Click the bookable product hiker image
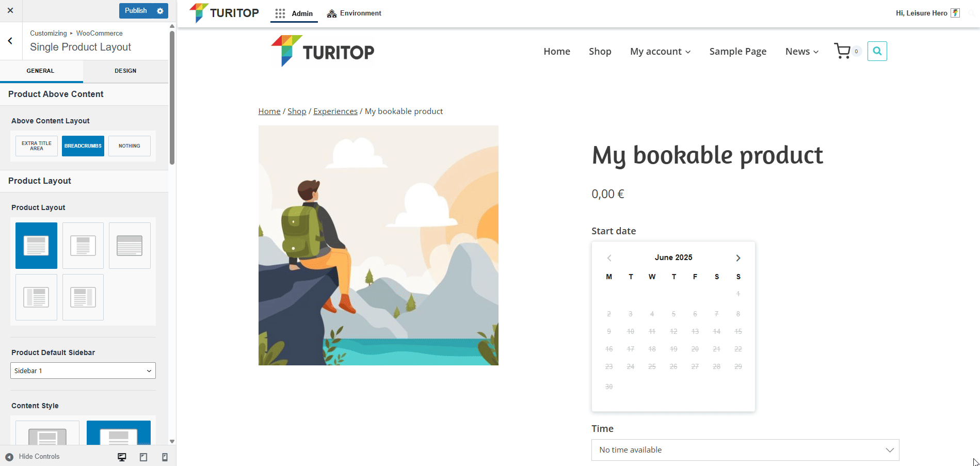 point(378,245)
